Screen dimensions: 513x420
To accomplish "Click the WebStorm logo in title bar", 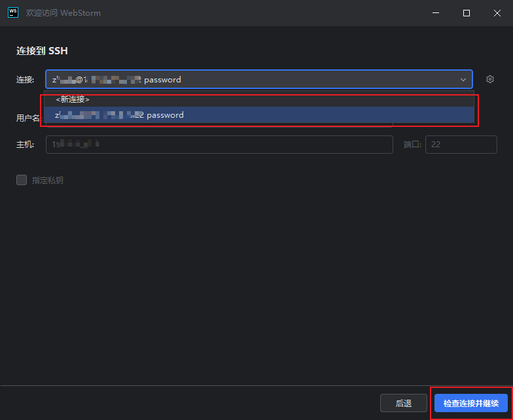I will click(12, 12).
